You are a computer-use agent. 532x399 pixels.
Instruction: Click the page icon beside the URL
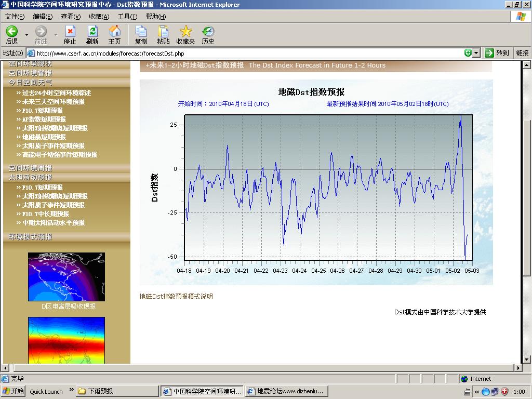click(31, 54)
